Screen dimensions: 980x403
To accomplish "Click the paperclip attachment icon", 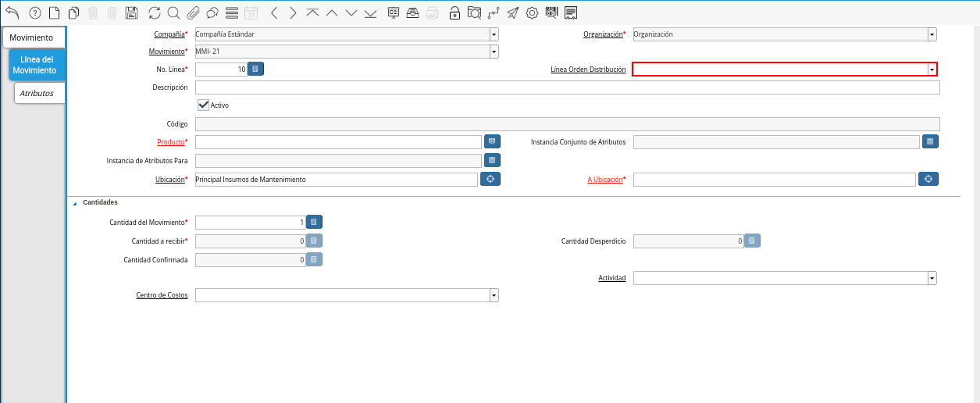I will pyautogui.click(x=193, y=12).
